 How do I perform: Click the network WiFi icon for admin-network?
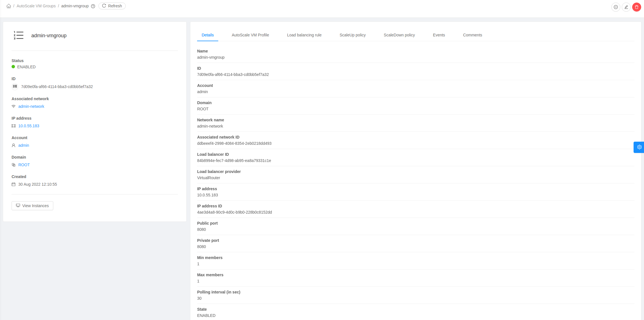pos(13,106)
